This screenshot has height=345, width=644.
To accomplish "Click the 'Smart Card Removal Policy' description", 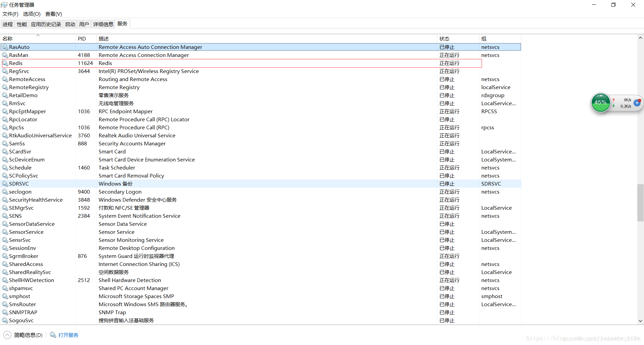I will [x=131, y=176].
